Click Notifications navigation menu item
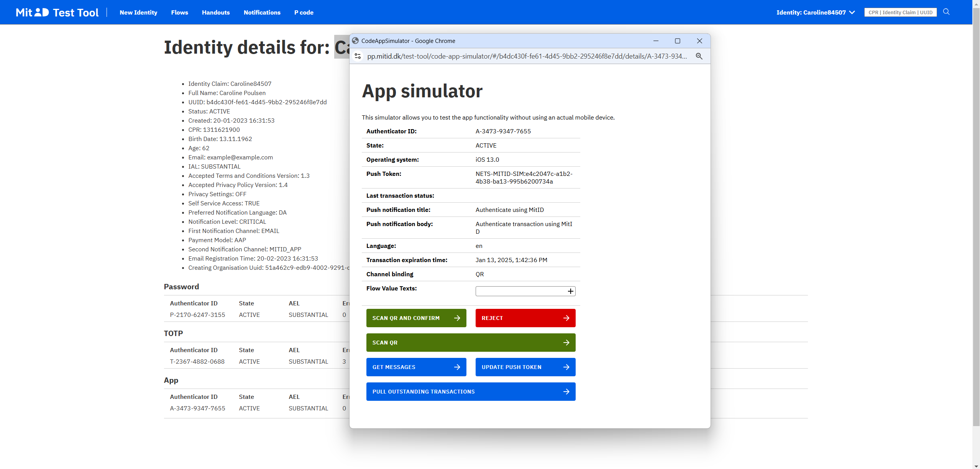This screenshot has height=469, width=980. (x=262, y=12)
